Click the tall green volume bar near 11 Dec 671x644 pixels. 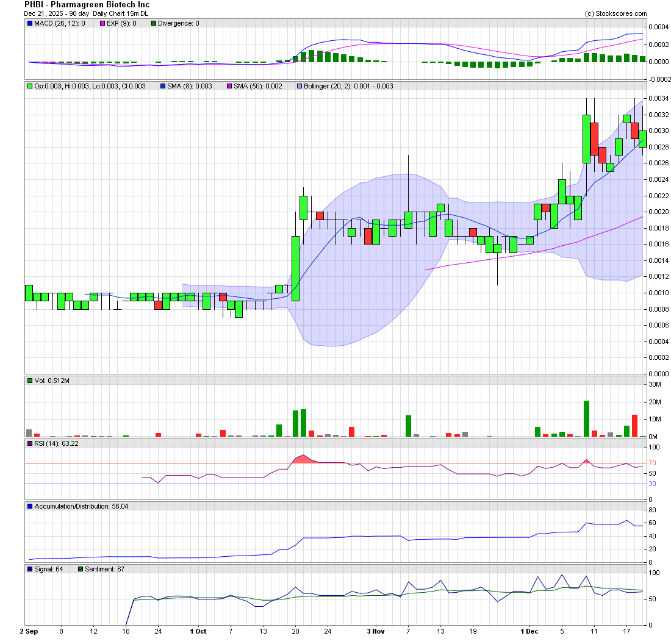point(586,419)
